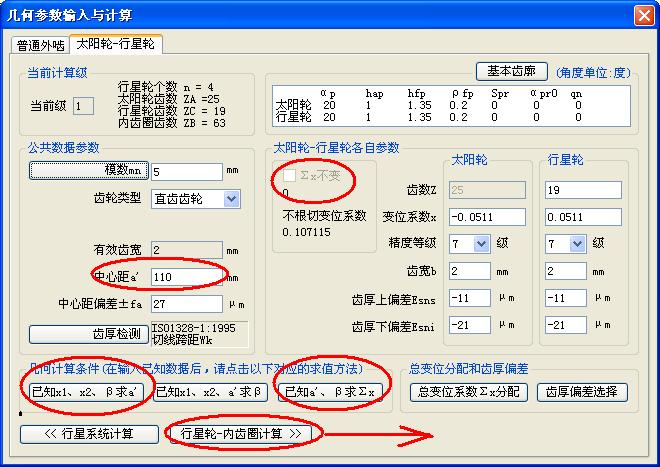This screenshot has height=467, width=660.
Task: Click the 齿厚检测 button
Action: [89, 334]
